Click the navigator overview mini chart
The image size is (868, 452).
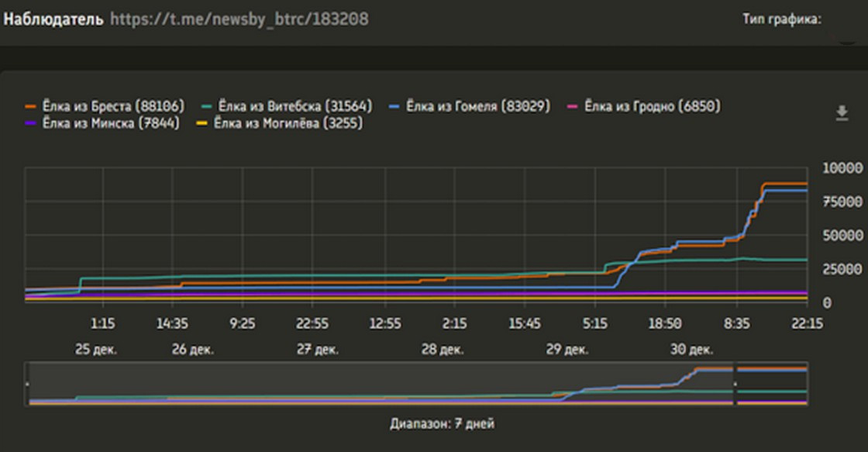(416, 384)
